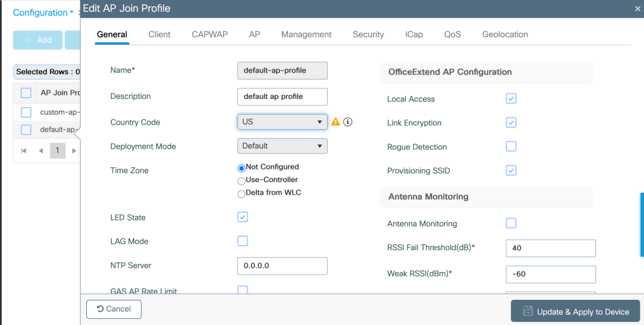This screenshot has height=325, width=644.
Task: Go to first page of table
Action: (x=24, y=151)
